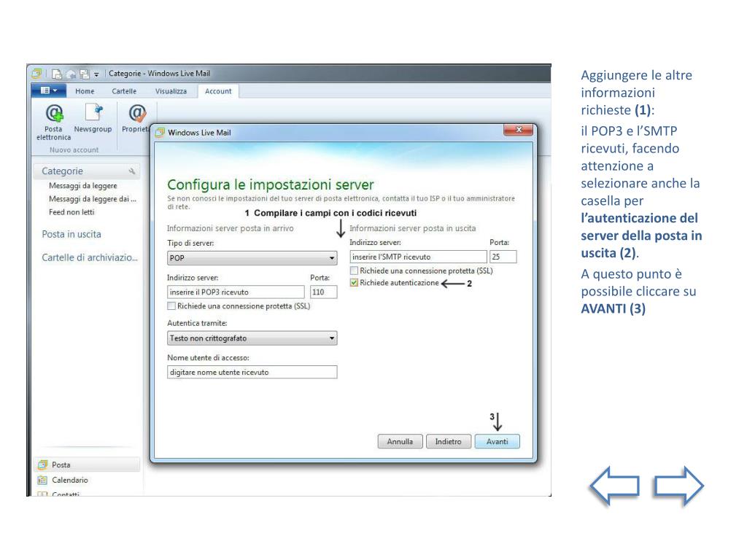Click the Calendario label in the bottom pane
747x560 pixels.
[70, 480]
